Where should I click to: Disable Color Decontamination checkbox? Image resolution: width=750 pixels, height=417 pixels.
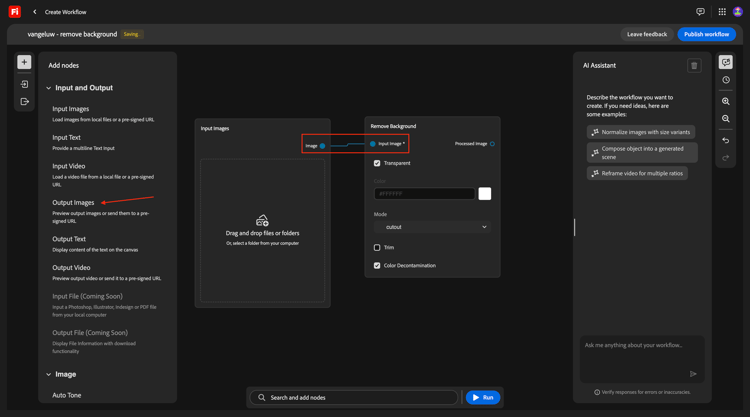point(377,265)
